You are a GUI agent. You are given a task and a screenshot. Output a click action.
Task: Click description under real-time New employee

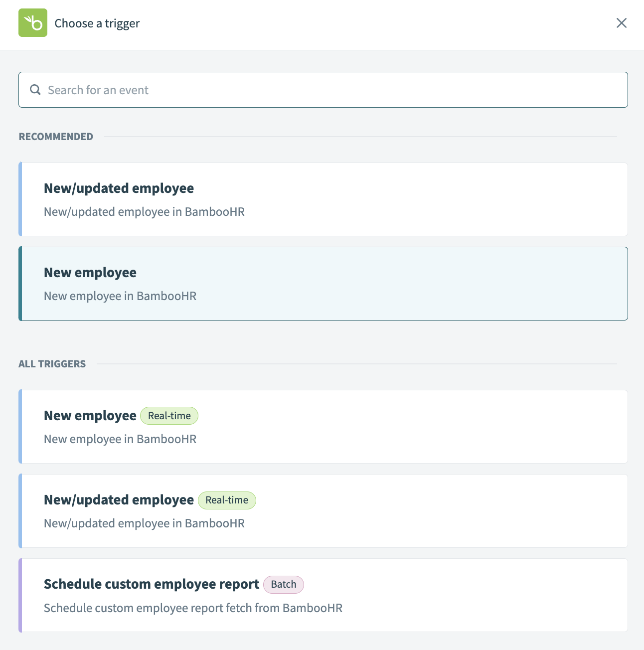[120, 439]
